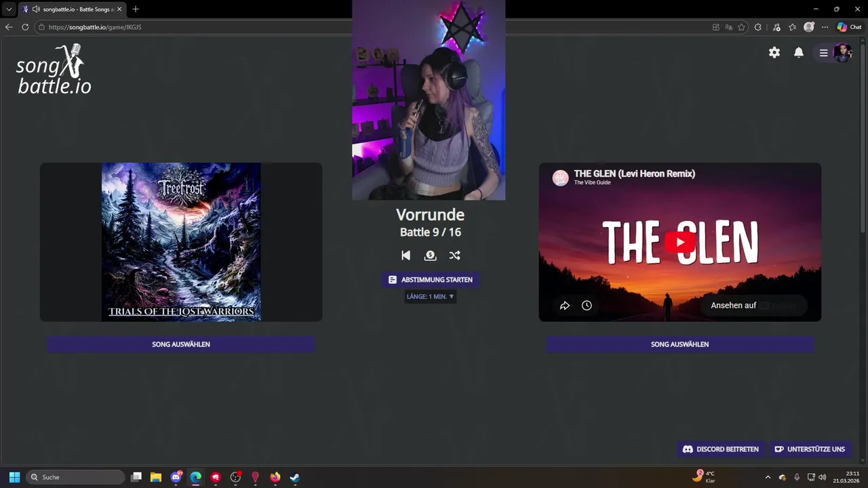The width and height of the screenshot is (868, 488).
Task: Go to the previous battle
Action: 406,256
